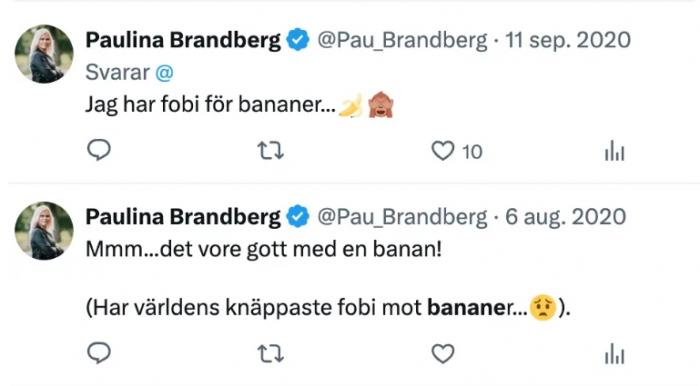The width and height of the screenshot is (700, 386).
Task: View analytics of the 11 sep. tweet
Action: click(x=615, y=151)
